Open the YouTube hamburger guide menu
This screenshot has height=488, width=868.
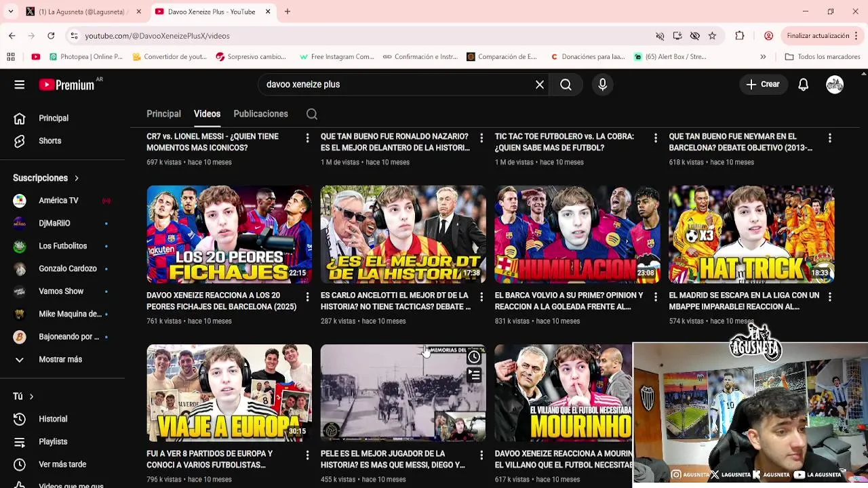point(19,85)
